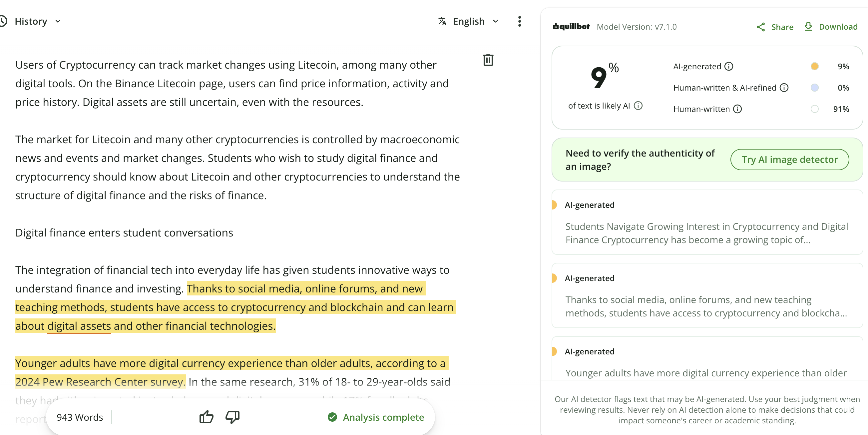Click the thumbs down feedback icon

(x=232, y=417)
